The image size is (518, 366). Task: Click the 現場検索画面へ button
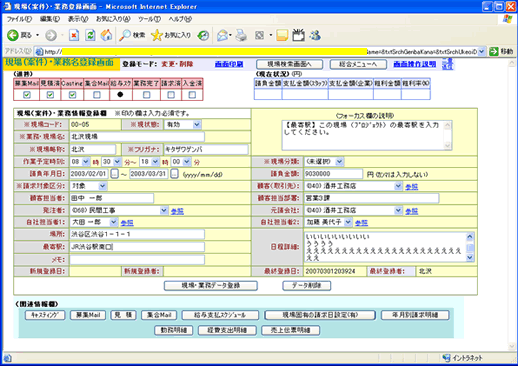289,64
